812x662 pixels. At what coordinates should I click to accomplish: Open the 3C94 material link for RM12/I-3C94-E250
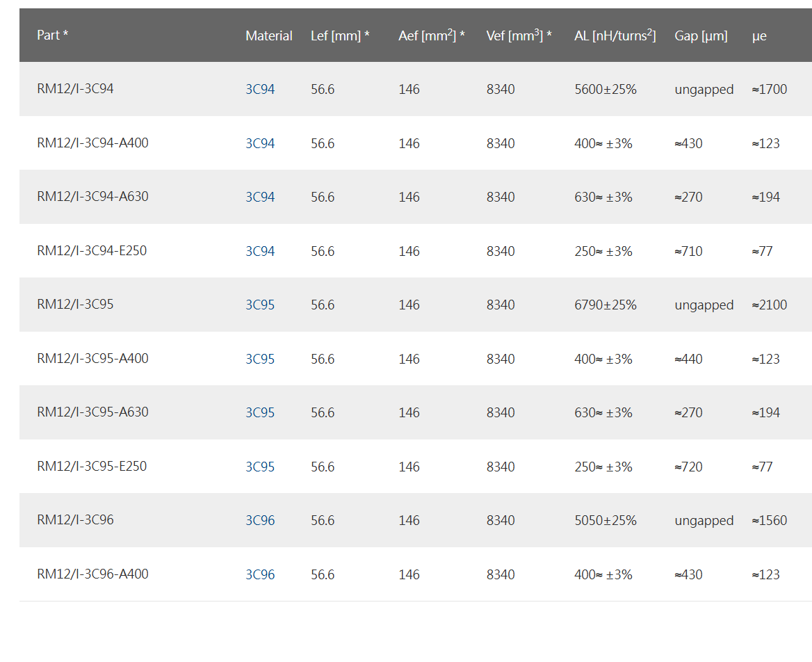pyautogui.click(x=260, y=252)
